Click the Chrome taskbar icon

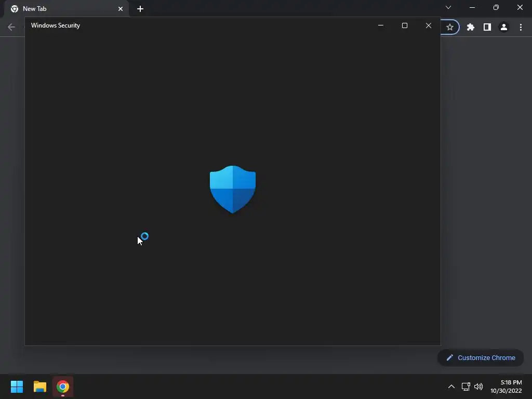click(63, 387)
